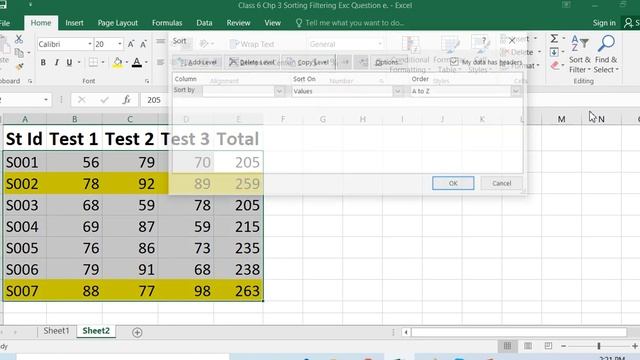Click OK in the Sort dialog

coord(453,183)
